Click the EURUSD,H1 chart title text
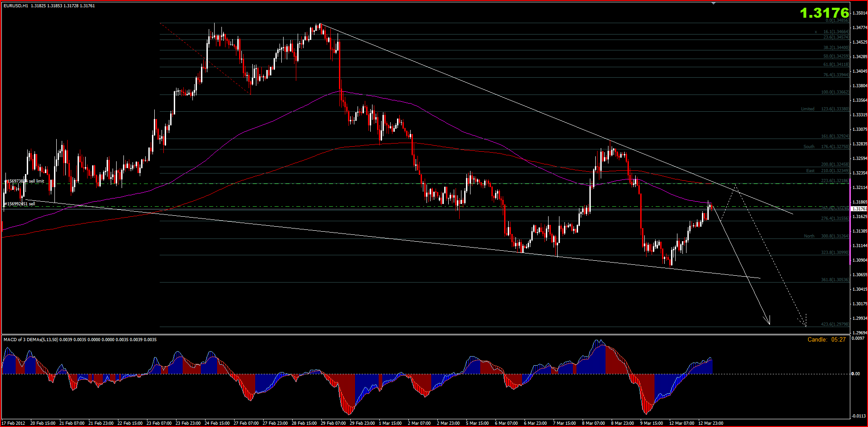 (x=16, y=6)
